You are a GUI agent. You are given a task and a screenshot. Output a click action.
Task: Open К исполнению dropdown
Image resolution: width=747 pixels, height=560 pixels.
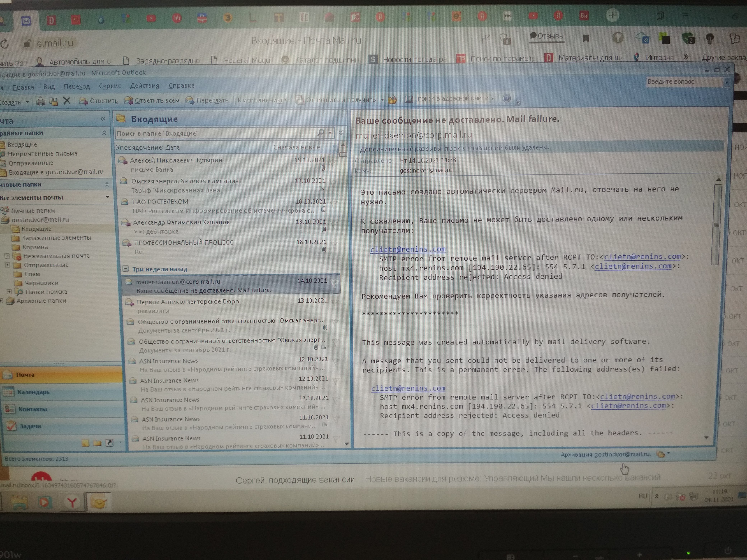262,100
